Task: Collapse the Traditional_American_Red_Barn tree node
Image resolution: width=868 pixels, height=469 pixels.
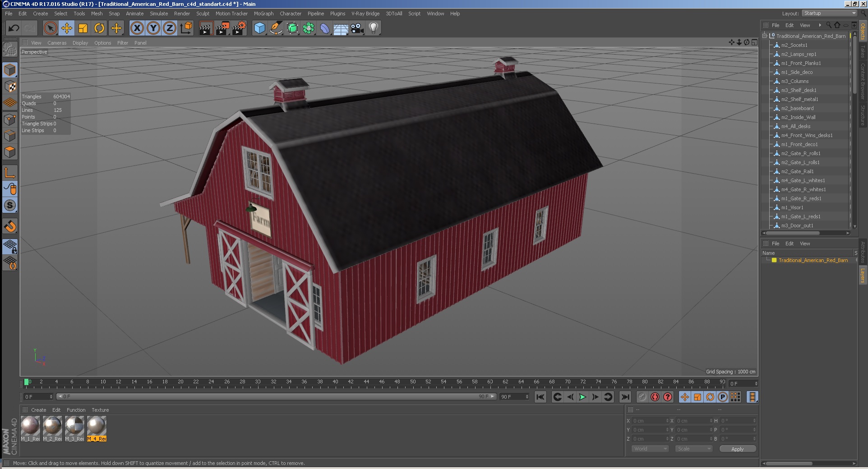Action: (765, 36)
